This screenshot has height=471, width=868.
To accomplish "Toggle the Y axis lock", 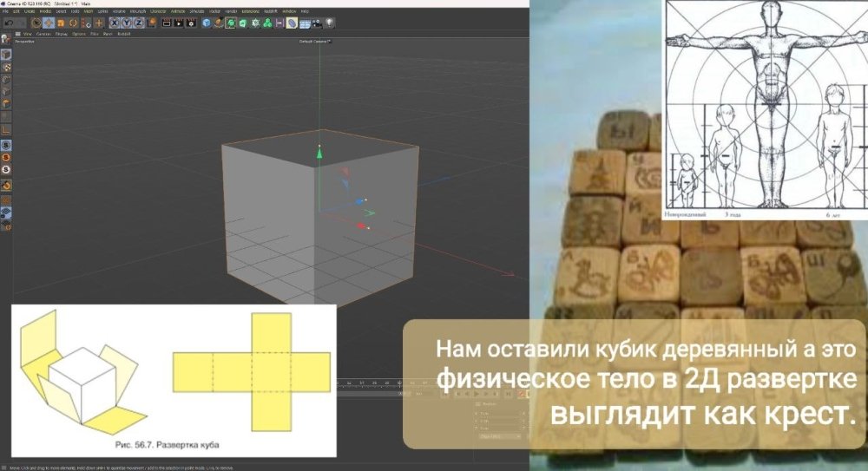I will pyautogui.click(x=126, y=23).
